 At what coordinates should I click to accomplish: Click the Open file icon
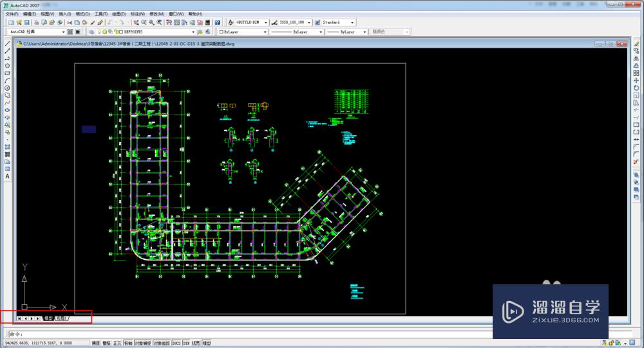(x=19, y=23)
